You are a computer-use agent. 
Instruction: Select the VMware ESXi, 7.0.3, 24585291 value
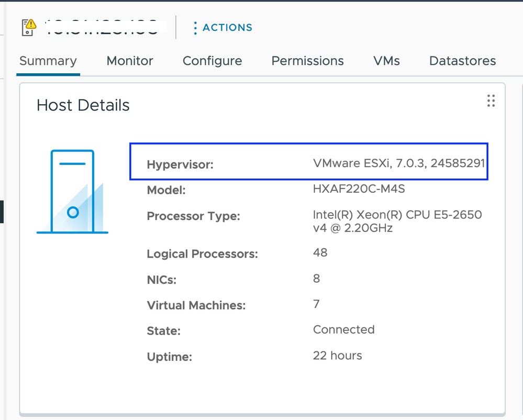pyautogui.click(x=399, y=163)
